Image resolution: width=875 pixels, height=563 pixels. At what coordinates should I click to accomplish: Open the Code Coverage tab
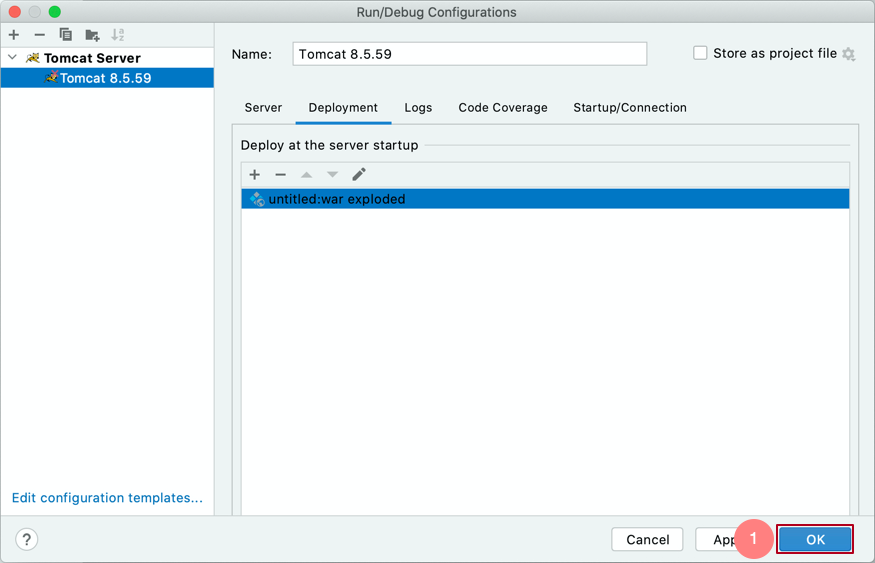pos(503,108)
